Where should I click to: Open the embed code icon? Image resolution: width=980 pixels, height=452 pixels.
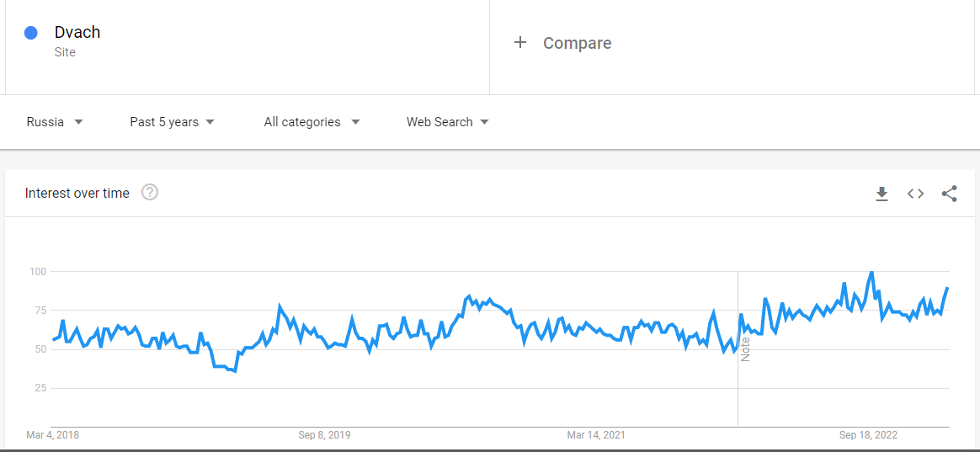pos(916,194)
